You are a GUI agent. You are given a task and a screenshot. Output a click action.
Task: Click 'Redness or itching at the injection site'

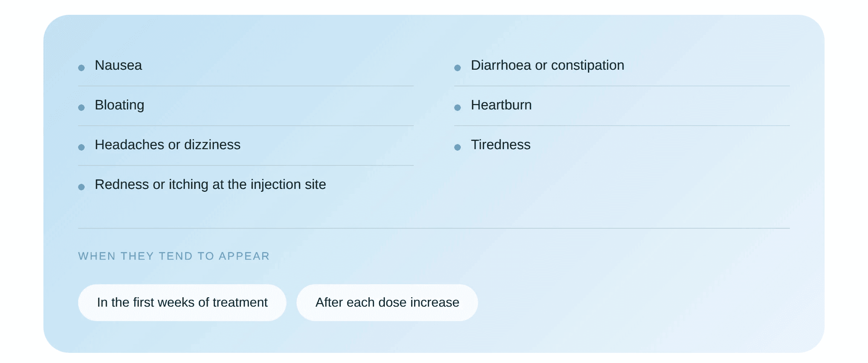(x=210, y=185)
